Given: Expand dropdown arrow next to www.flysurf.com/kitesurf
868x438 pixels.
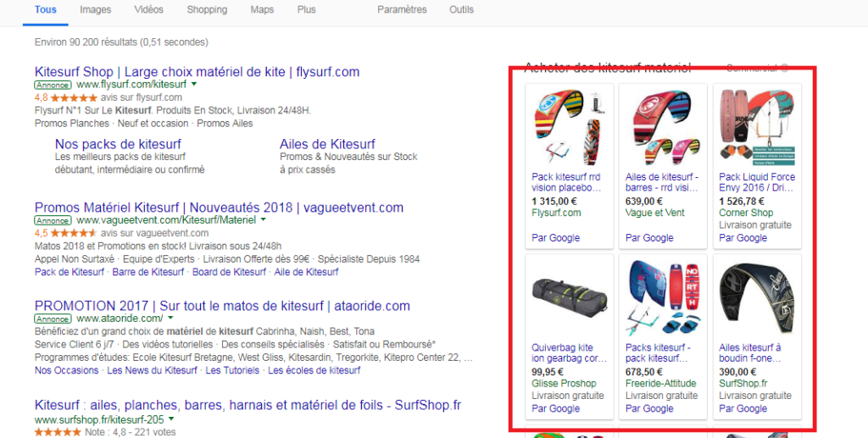Looking at the screenshot, I should (x=194, y=85).
